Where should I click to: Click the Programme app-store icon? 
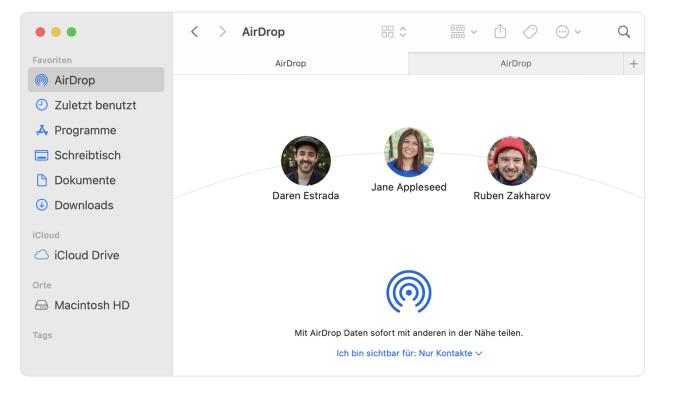tap(42, 130)
